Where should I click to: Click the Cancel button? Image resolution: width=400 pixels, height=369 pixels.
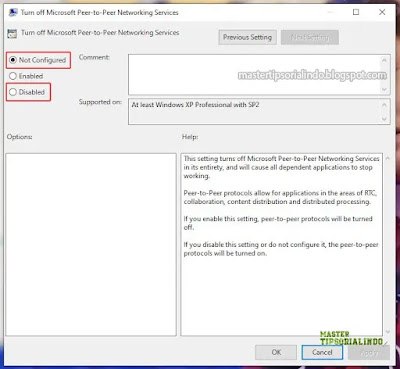322,352
